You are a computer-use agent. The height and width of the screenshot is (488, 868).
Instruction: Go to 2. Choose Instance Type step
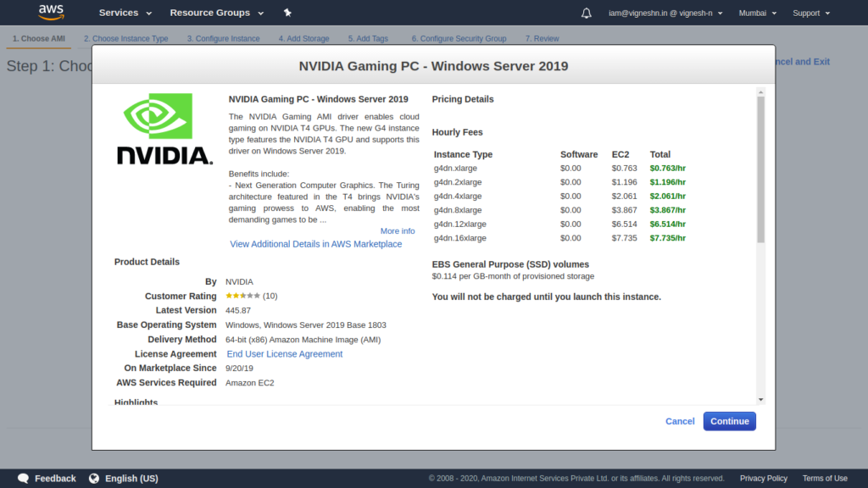tap(125, 39)
